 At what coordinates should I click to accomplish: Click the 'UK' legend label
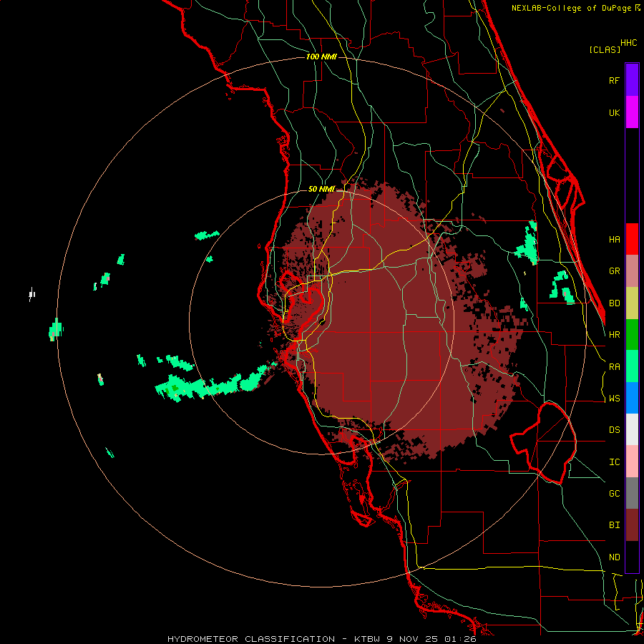click(x=614, y=112)
